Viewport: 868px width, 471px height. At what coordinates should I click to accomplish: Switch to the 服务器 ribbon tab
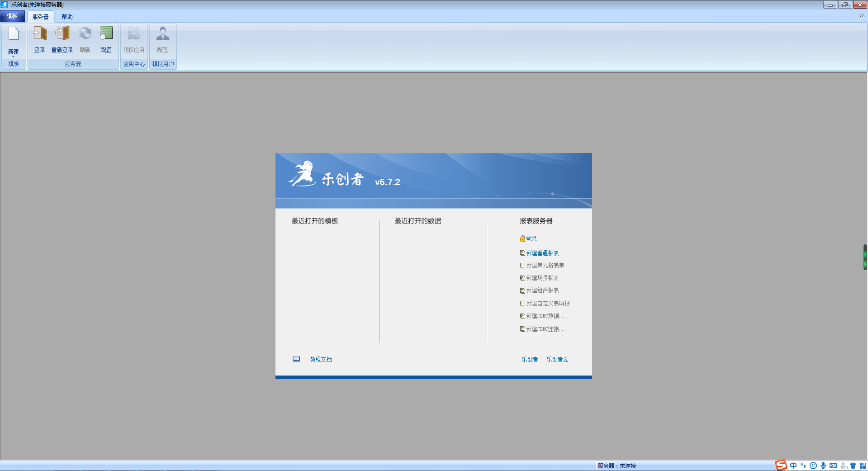pos(41,17)
